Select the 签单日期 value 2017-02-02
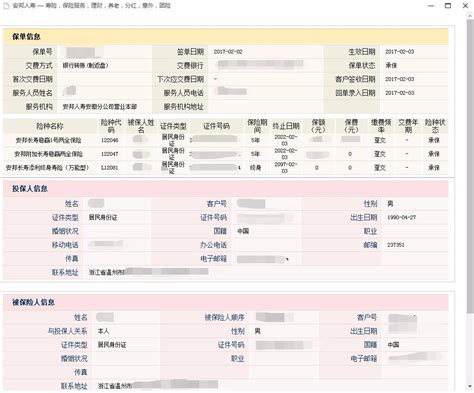474x393 pixels. tap(228, 52)
